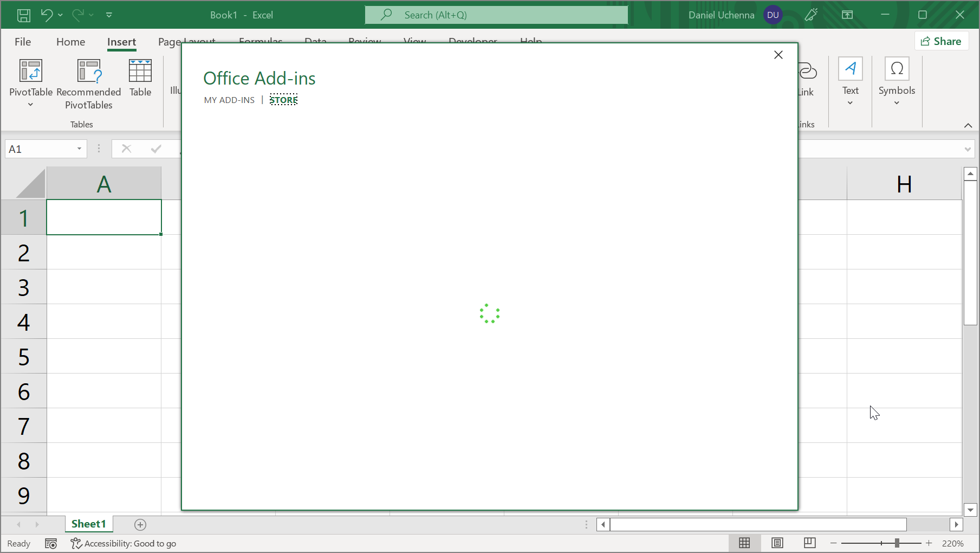The height and width of the screenshot is (553, 980).
Task: Open the File menu
Action: 23,42
